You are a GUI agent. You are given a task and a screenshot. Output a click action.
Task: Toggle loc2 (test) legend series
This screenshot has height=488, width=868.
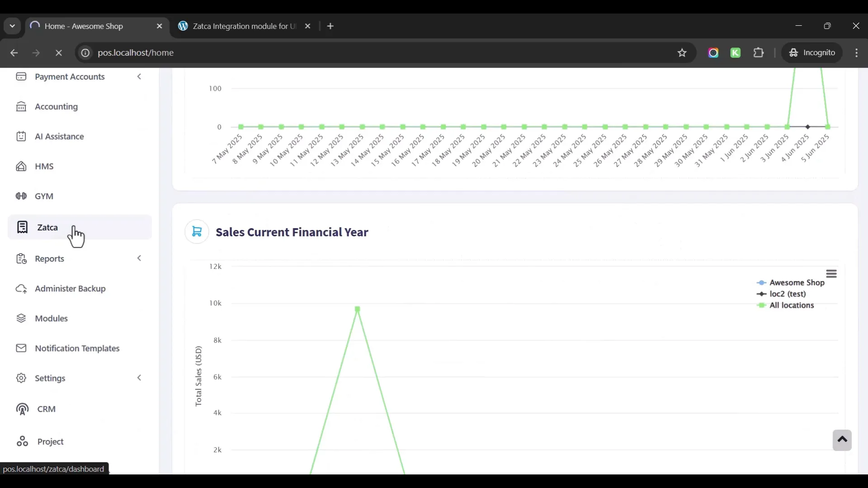tap(788, 294)
